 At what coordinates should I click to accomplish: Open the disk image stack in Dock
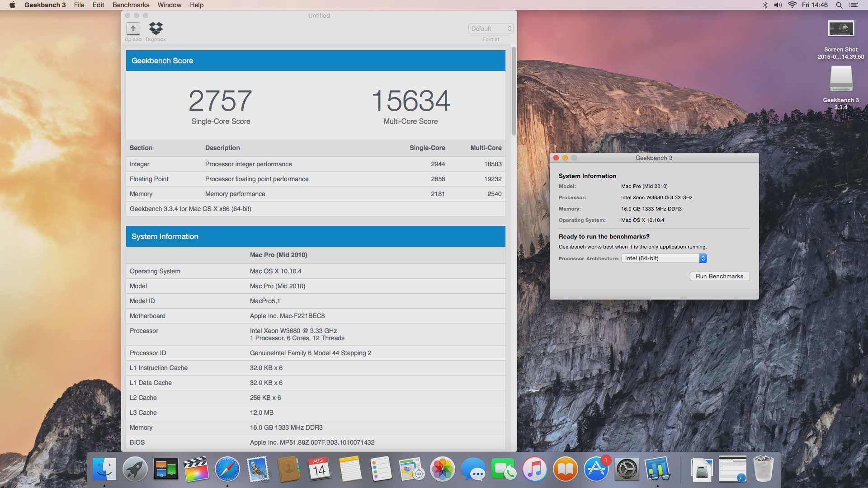coord(702,469)
